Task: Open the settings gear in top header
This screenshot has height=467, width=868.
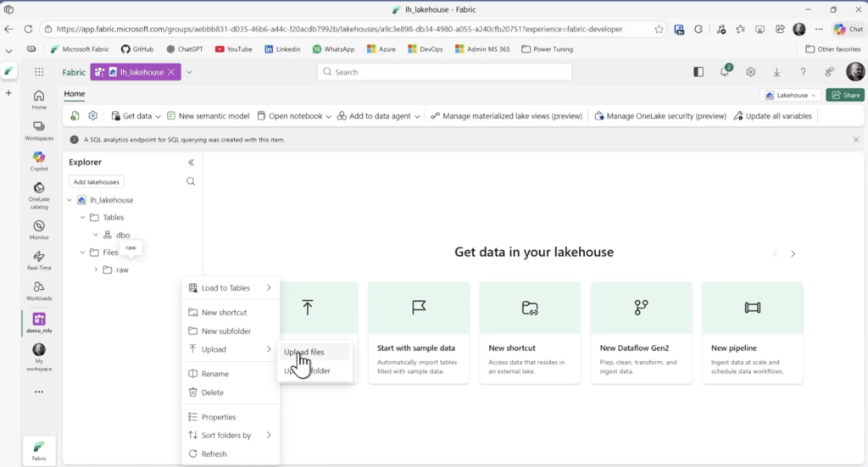Action: (750, 72)
